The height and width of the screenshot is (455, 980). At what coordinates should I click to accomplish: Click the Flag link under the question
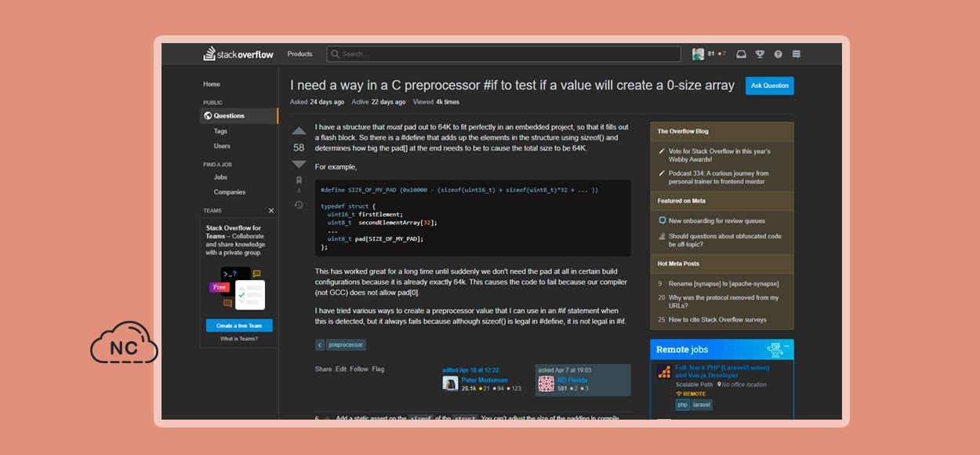[378, 369]
